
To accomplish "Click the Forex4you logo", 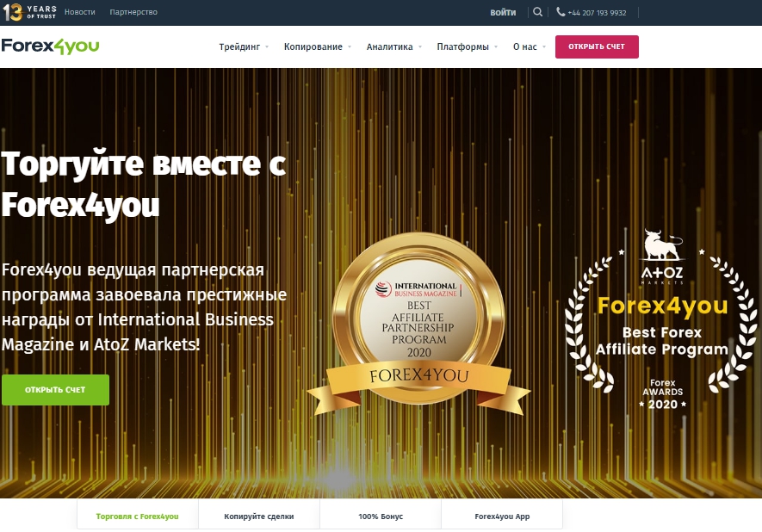I will 50,46.
